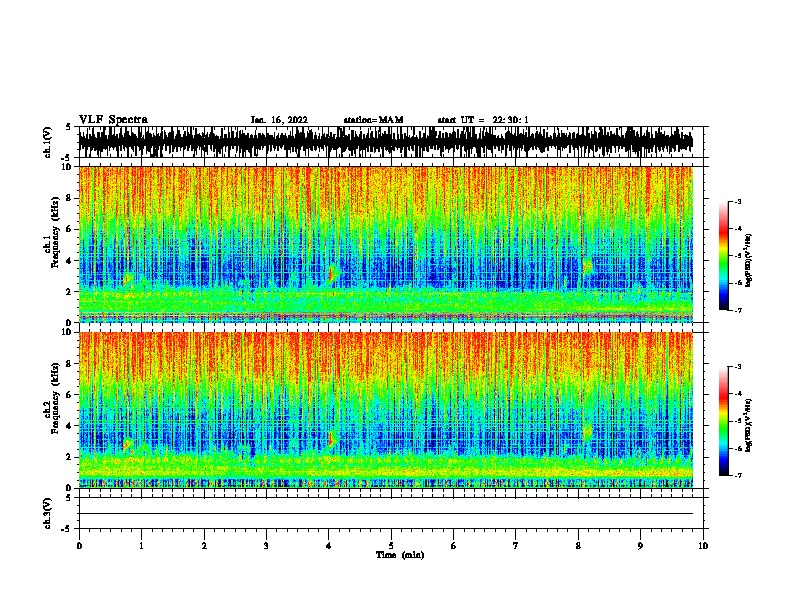Screen dimensions: 792x612
Task: Click the ch.2 frequency tick label "6"
Action: 70,394
